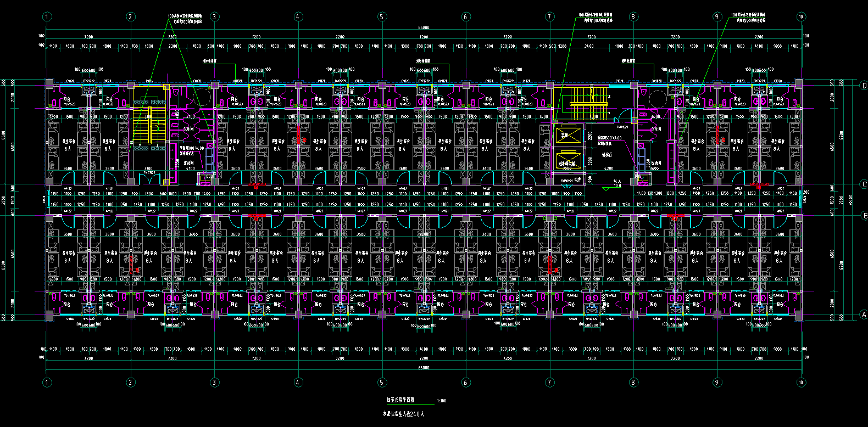868x427 pixels.
Task: Click the bottom 65000 overall dimension text
Action: pyautogui.click(x=424, y=368)
